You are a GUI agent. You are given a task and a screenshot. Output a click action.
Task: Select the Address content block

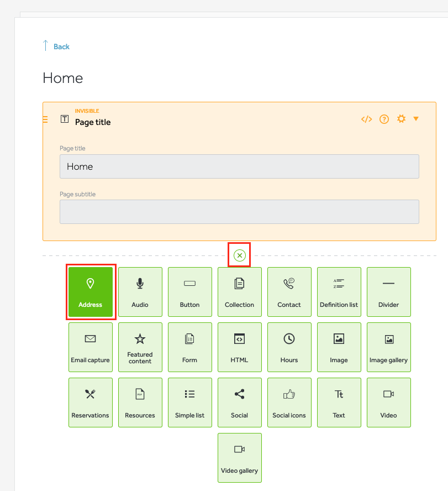pyautogui.click(x=90, y=292)
